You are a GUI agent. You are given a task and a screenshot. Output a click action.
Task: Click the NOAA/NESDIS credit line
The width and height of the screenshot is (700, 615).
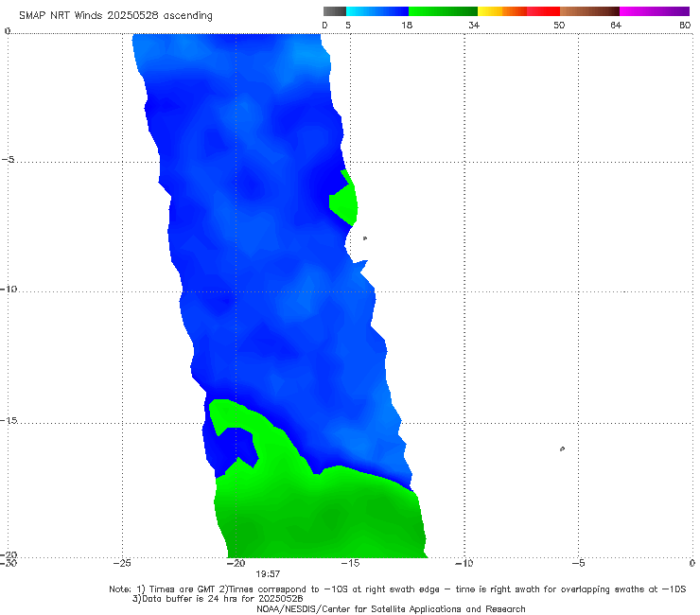pyautogui.click(x=391, y=609)
